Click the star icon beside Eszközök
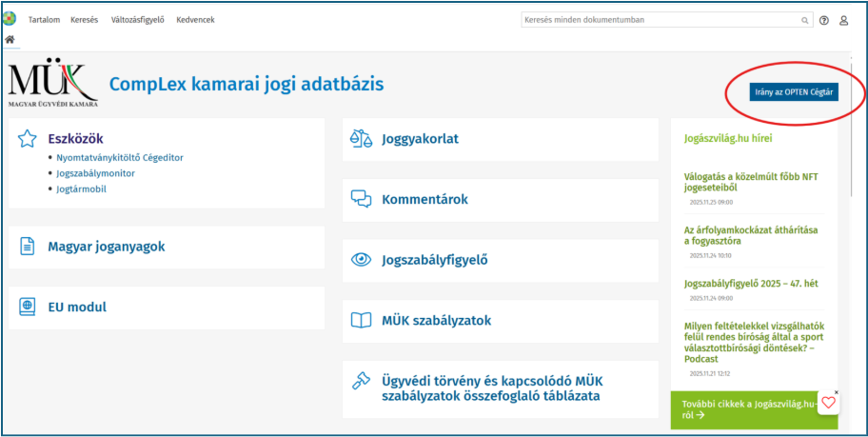868x437 pixels. [x=28, y=140]
